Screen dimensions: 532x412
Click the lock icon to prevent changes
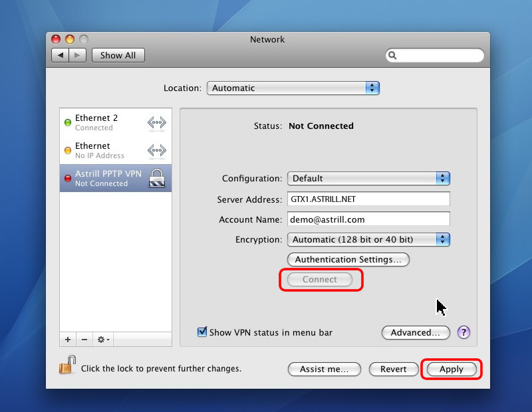coord(66,365)
